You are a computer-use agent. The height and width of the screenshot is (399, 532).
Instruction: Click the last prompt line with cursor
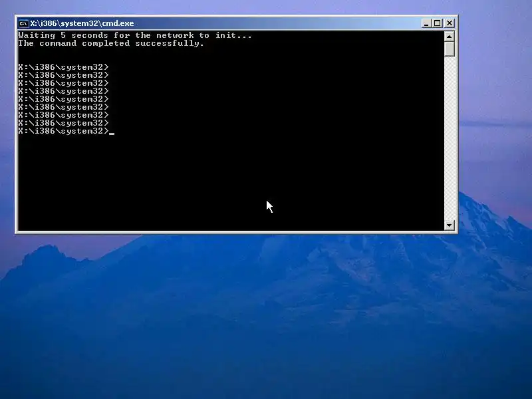click(66, 131)
